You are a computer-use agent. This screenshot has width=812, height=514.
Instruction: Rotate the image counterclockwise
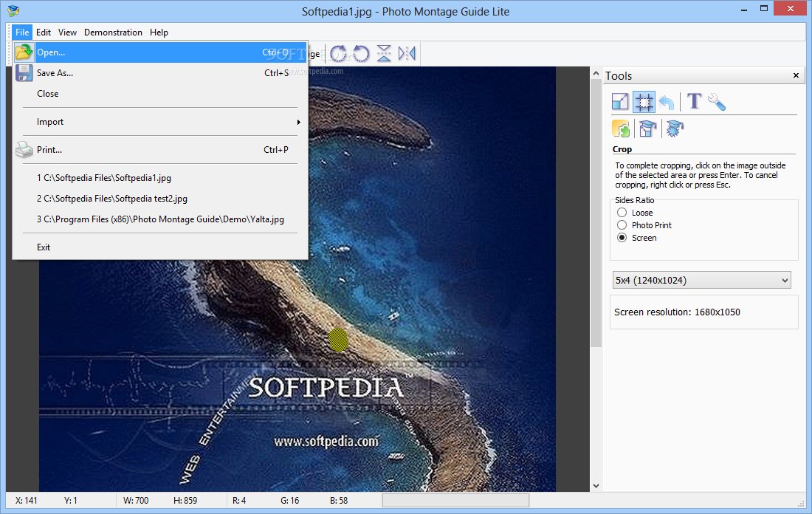coord(361,53)
